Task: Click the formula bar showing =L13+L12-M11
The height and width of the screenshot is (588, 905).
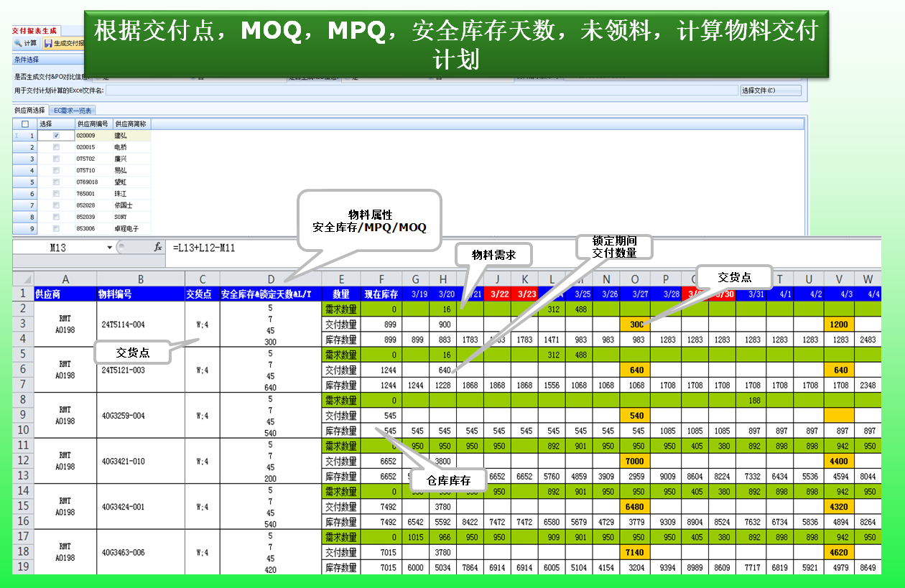Action: pyautogui.click(x=431, y=248)
